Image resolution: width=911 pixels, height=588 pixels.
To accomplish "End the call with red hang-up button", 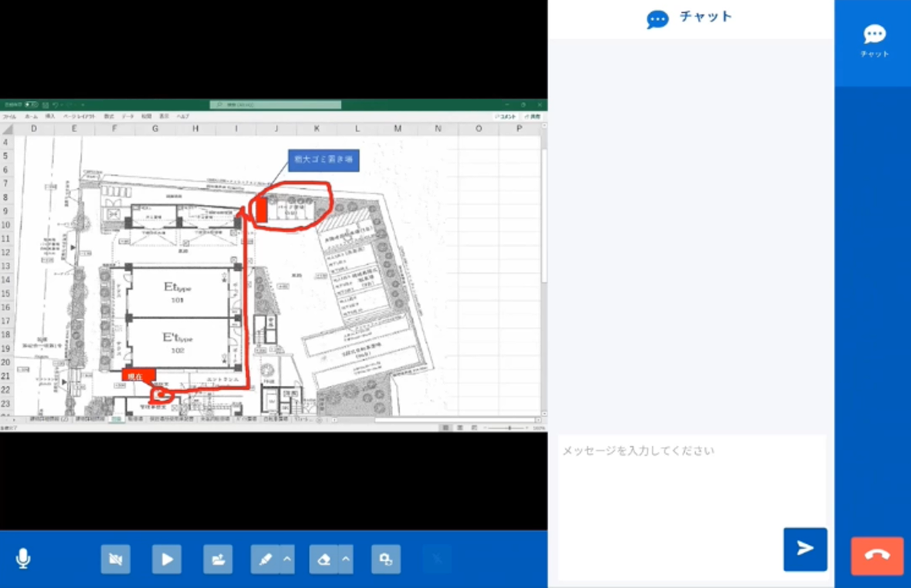I will point(876,555).
